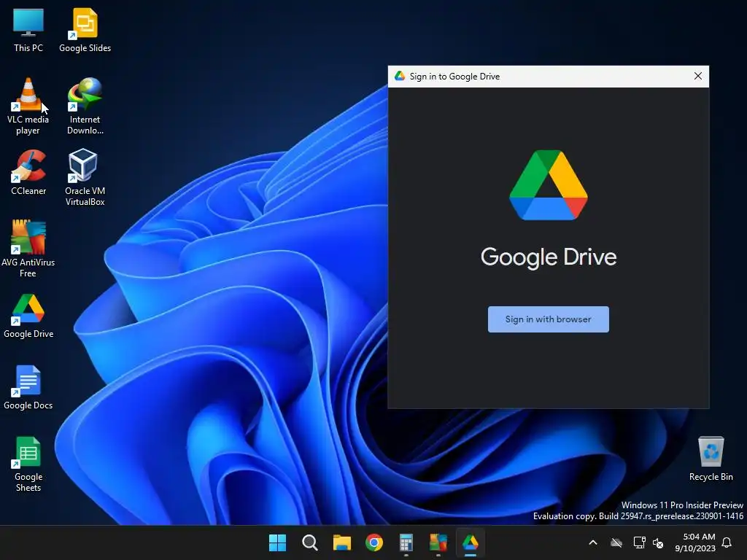Click the muted volume tray icon

point(658,542)
